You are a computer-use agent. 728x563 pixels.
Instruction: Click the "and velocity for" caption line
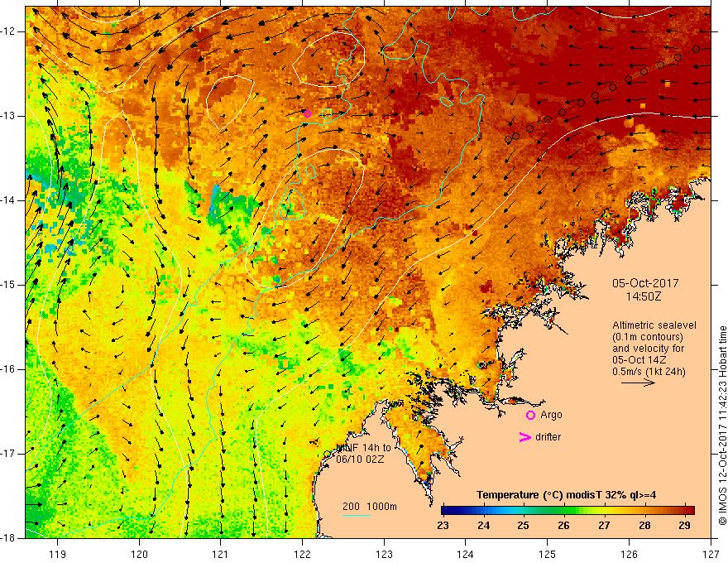click(648, 349)
